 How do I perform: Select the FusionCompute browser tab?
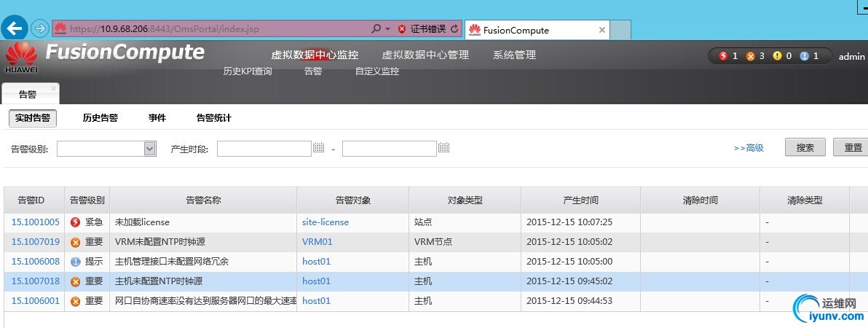tap(537, 30)
